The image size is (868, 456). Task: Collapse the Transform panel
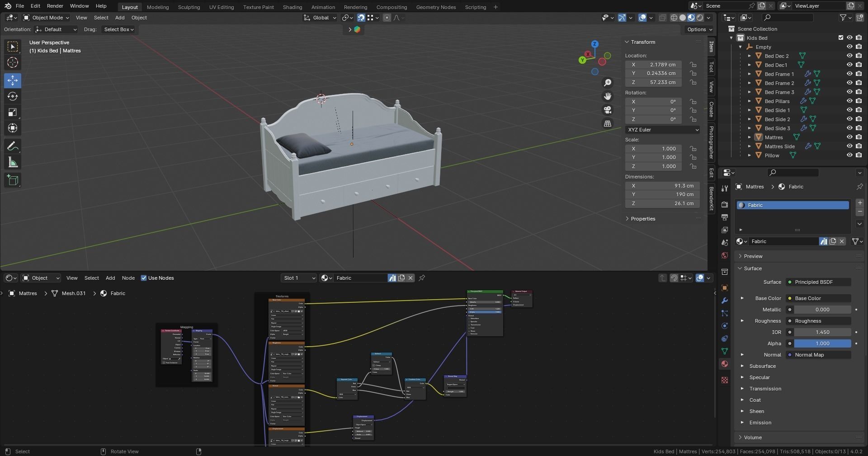click(627, 42)
